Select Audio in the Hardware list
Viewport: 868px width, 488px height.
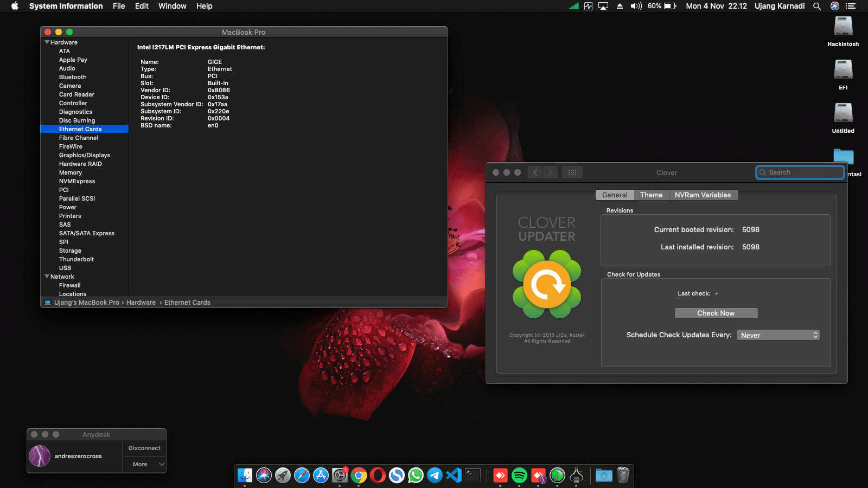pyautogui.click(x=67, y=68)
